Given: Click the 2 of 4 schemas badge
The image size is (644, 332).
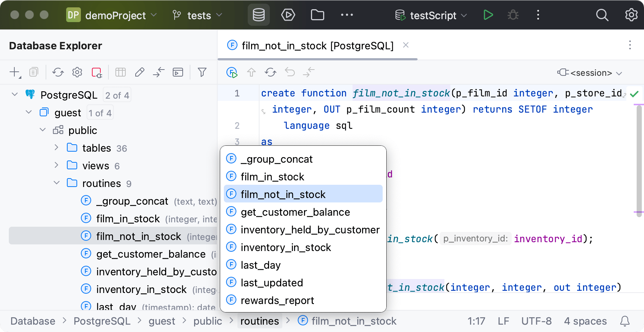Looking at the screenshot, I should click(x=117, y=95).
